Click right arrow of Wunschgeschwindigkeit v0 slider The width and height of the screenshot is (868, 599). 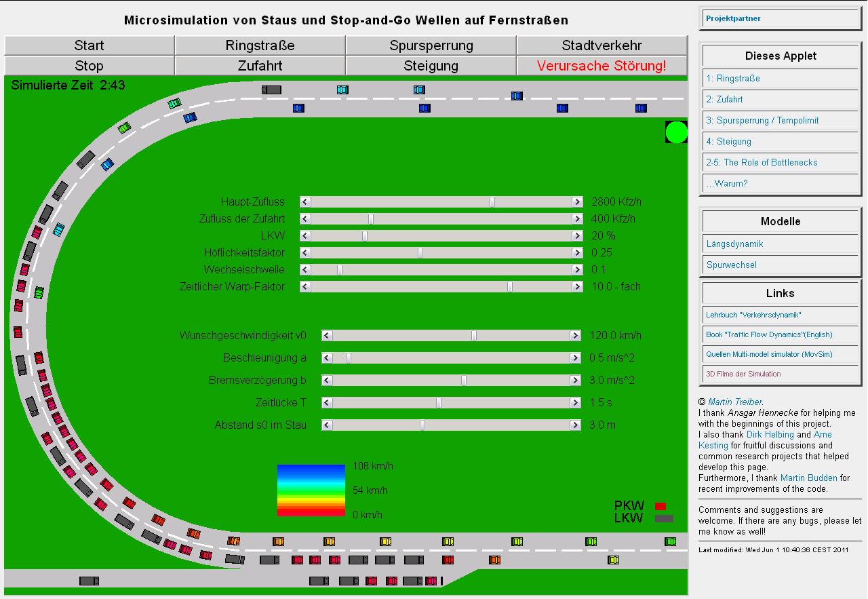575,336
